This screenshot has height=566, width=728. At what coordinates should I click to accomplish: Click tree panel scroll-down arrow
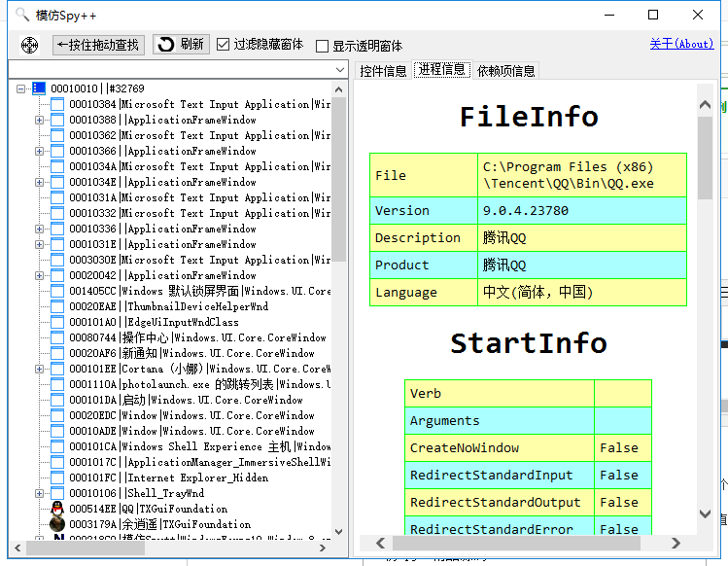[x=339, y=531]
